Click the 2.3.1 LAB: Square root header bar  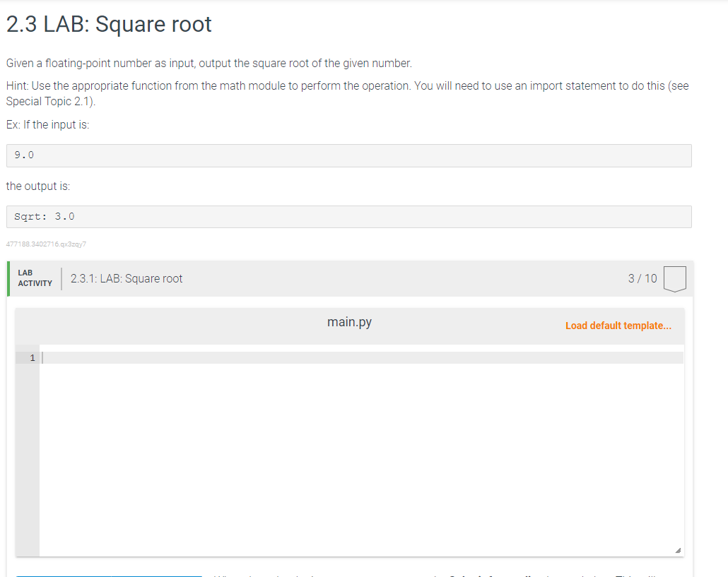(x=283, y=278)
